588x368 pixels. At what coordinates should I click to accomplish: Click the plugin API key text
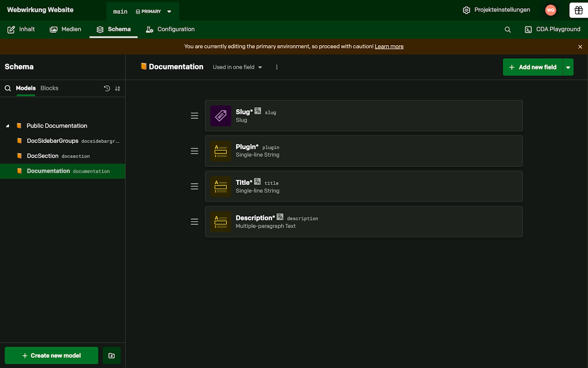(x=271, y=148)
